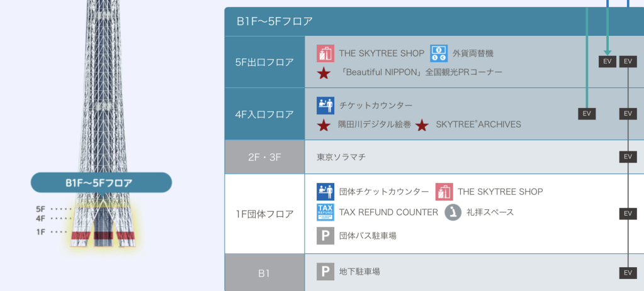Select the B1F～5Fフロア label on tower
The image size is (644, 291).
coord(101,182)
